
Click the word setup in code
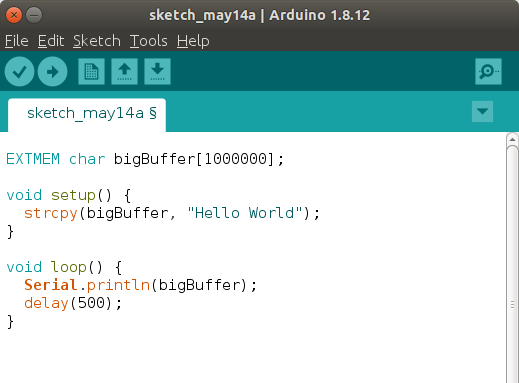pos(73,195)
